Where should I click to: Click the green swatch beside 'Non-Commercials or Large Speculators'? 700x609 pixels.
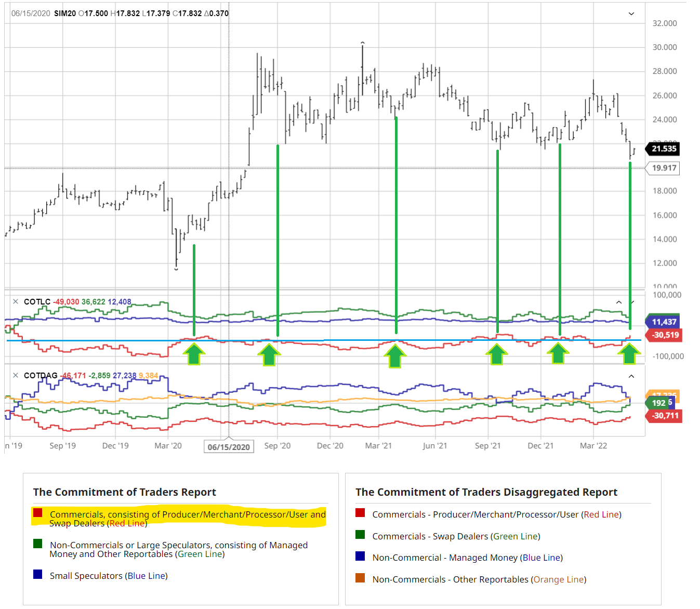37,544
